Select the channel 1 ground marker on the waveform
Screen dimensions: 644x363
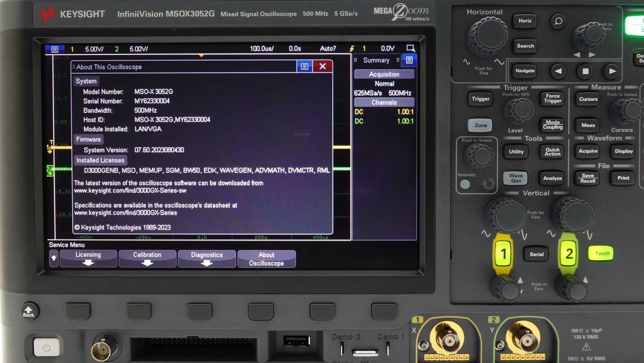[50, 148]
